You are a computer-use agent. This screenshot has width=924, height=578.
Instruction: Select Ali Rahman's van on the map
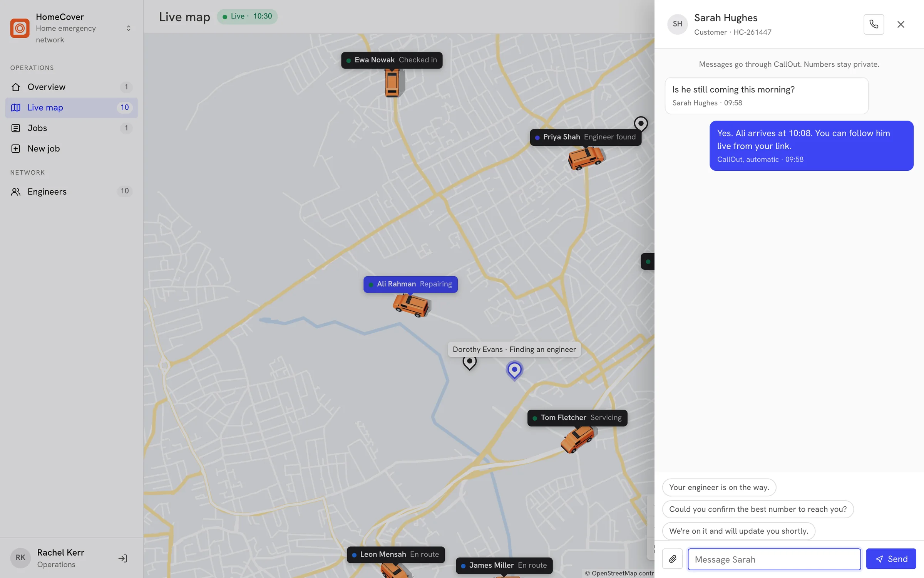(x=411, y=305)
